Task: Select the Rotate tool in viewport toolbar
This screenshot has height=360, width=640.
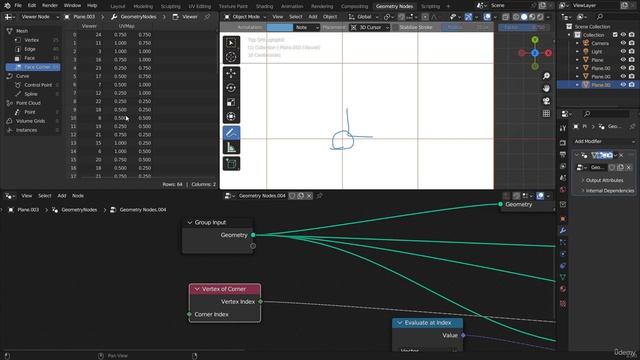Action: click(231, 88)
